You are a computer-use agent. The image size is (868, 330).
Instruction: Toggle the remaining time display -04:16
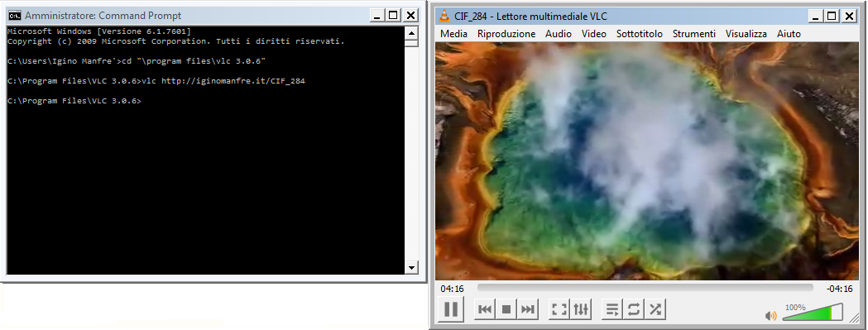pyautogui.click(x=840, y=289)
